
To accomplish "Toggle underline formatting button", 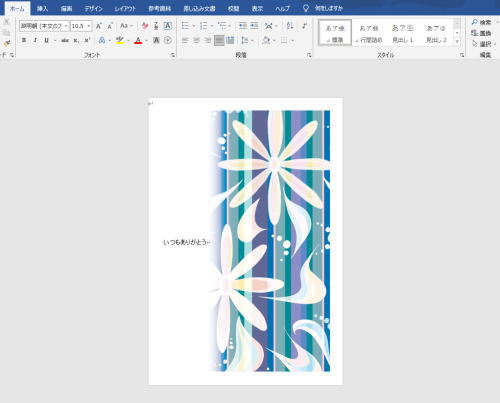I will click(x=47, y=40).
